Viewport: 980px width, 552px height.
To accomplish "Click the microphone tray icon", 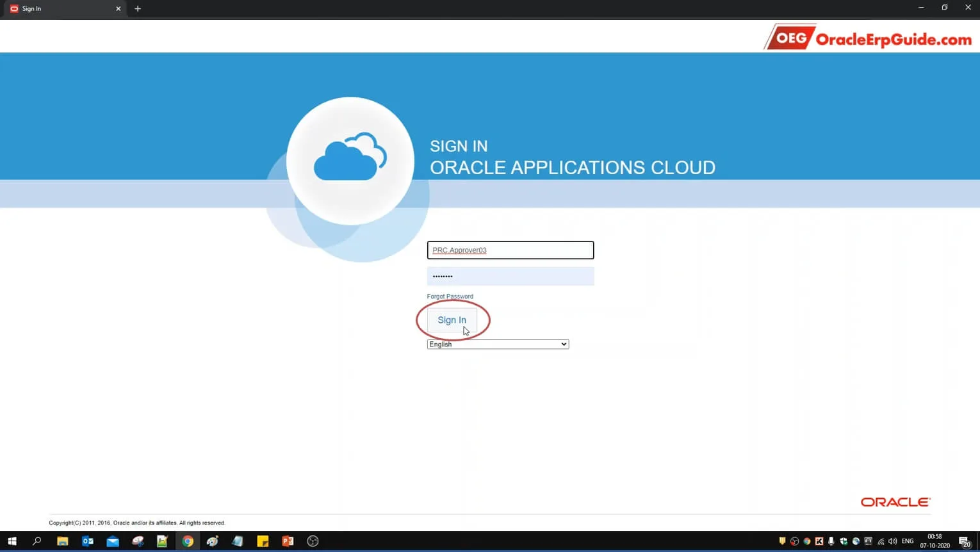I will (x=831, y=541).
